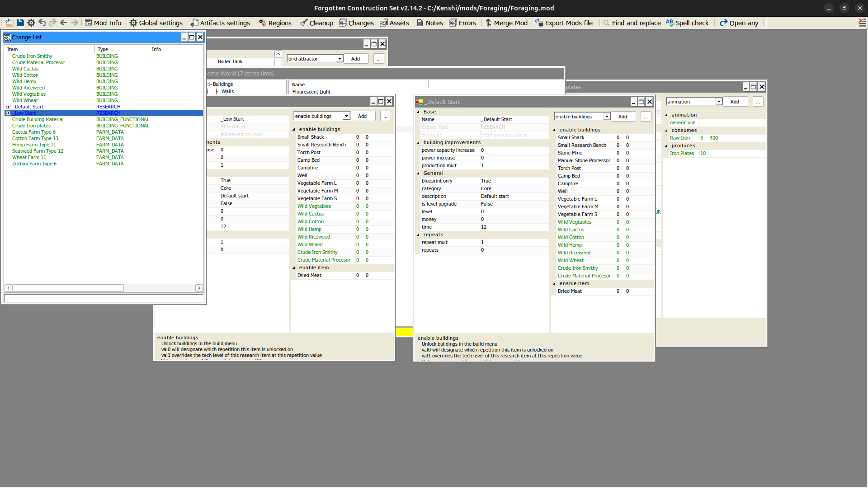Redo the last undone change
868x488 pixels.
[x=53, y=23]
